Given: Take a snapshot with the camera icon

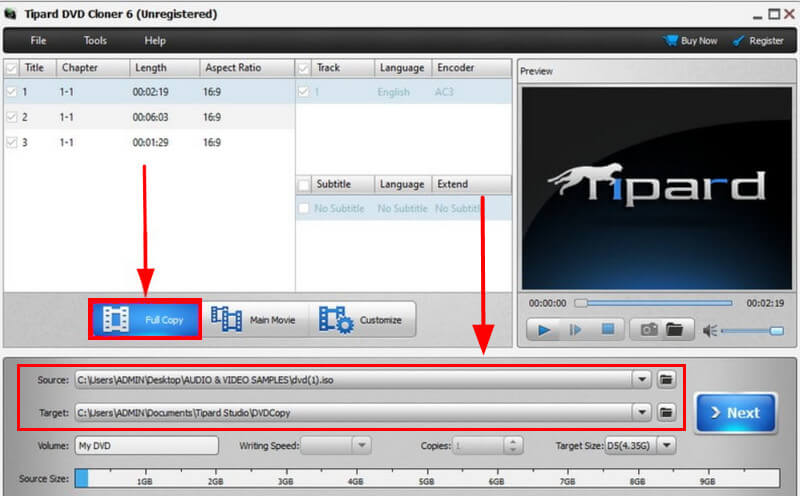Looking at the screenshot, I should (649, 330).
